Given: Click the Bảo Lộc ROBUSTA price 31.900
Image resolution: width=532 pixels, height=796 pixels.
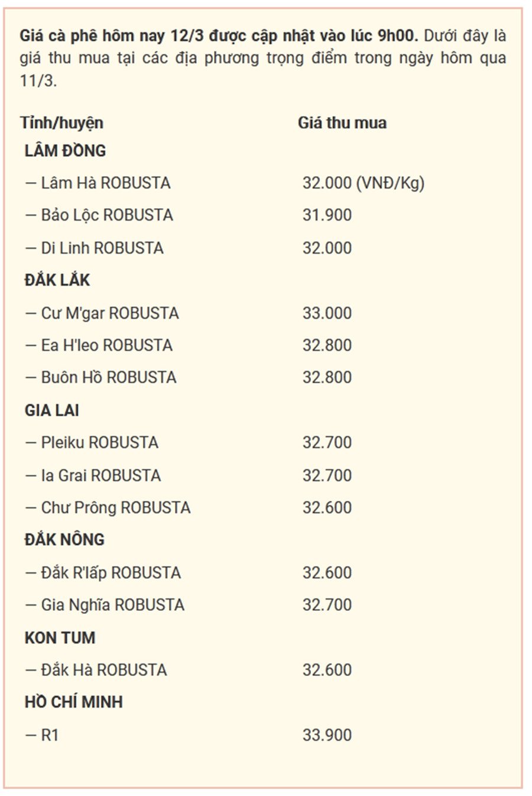Looking at the screenshot, I should point(327,215).
